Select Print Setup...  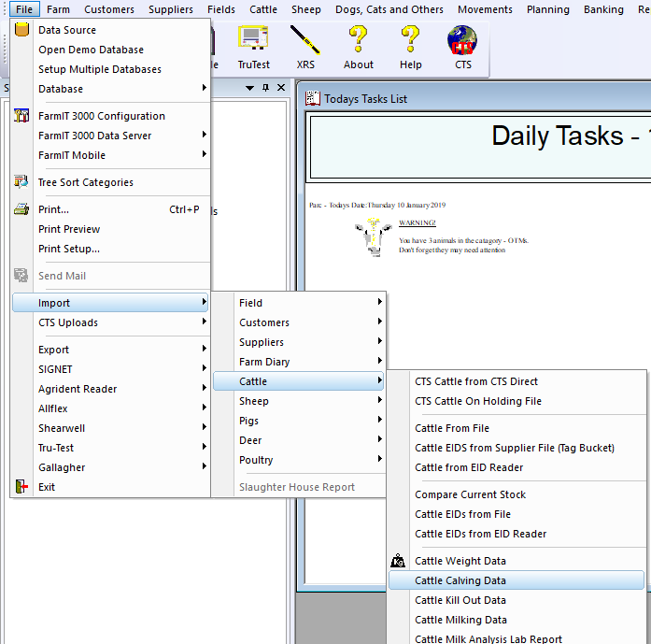[110, 249]
